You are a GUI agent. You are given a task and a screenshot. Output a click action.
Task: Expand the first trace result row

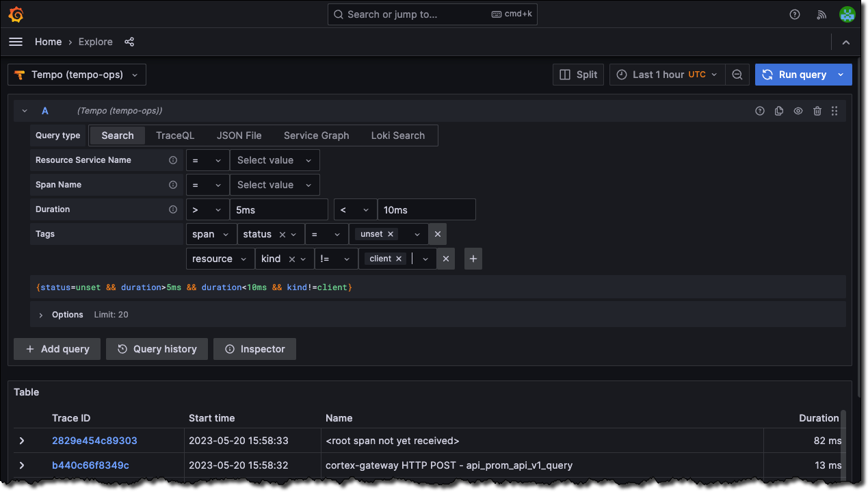click(21, 441)
